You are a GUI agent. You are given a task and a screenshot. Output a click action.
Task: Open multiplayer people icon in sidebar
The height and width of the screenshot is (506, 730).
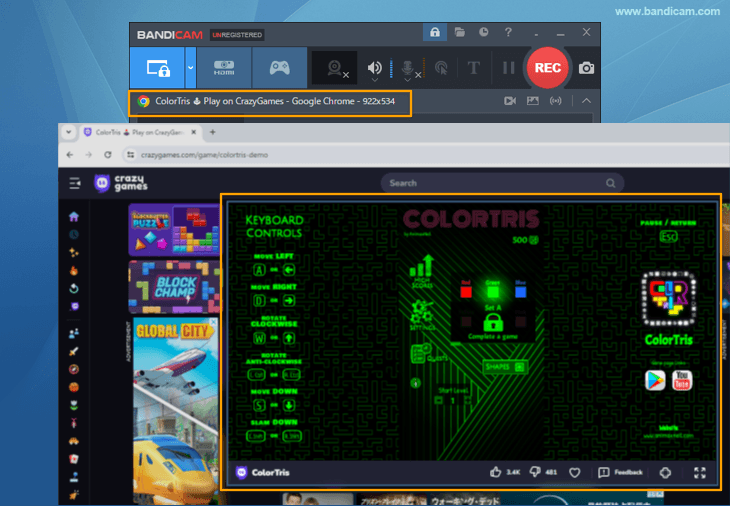click(74, 333)
